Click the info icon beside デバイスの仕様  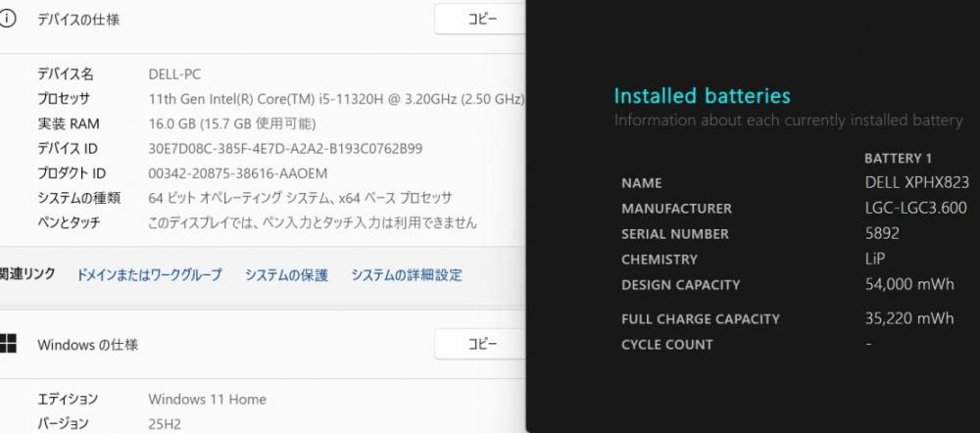(6, 20)
